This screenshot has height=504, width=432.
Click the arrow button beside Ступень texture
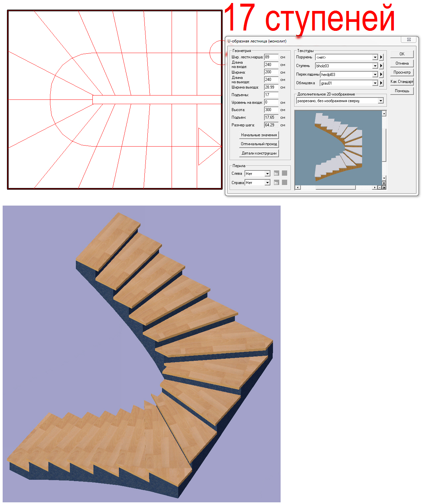[x=381, y=66]
